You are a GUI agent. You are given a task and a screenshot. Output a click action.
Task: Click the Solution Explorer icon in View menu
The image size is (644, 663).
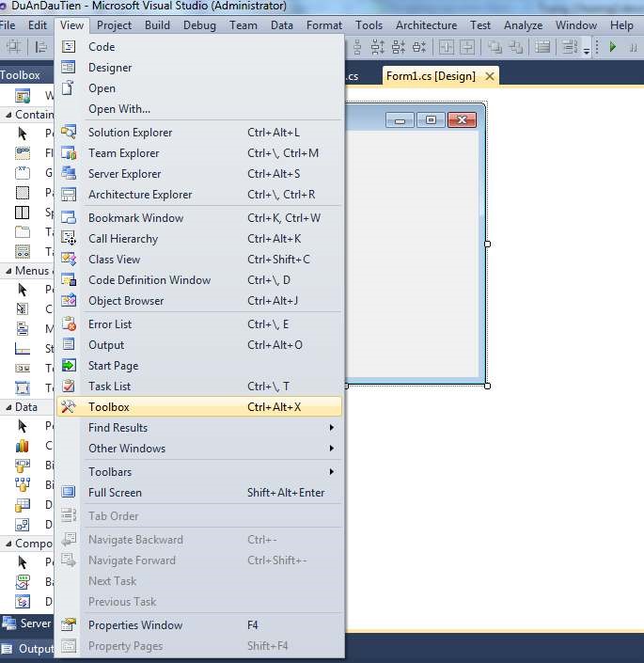(x=69, y=133)
